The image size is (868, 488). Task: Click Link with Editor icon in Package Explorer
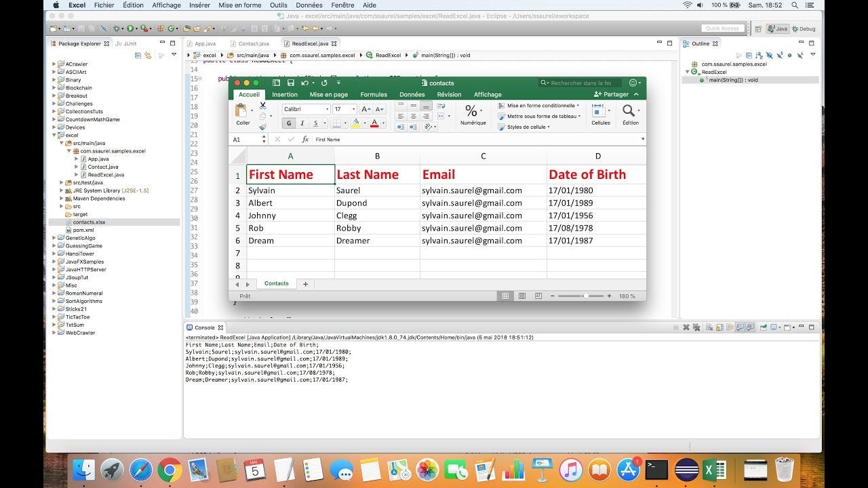pos(148,56)
